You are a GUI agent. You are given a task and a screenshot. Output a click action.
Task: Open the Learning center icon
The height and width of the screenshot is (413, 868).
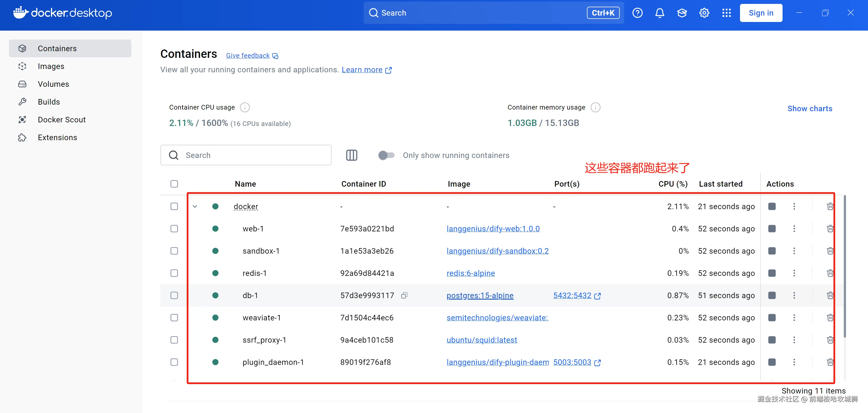682,13
